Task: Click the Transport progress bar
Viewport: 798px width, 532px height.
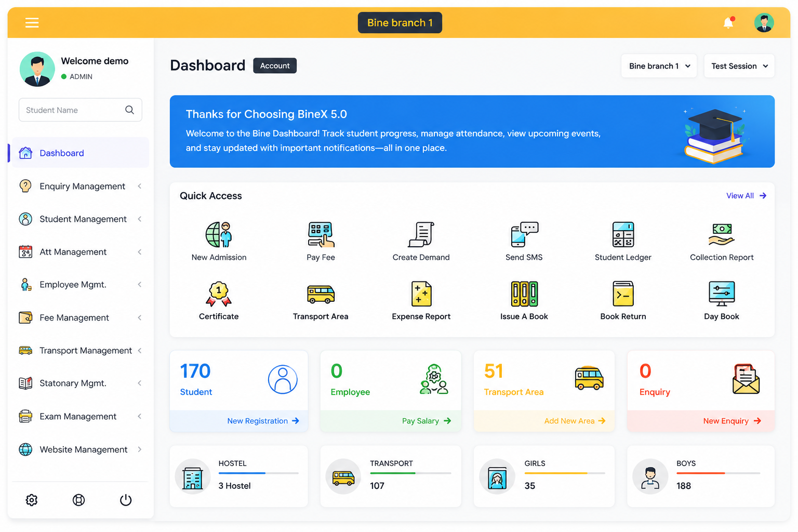Action: [410, 473]
